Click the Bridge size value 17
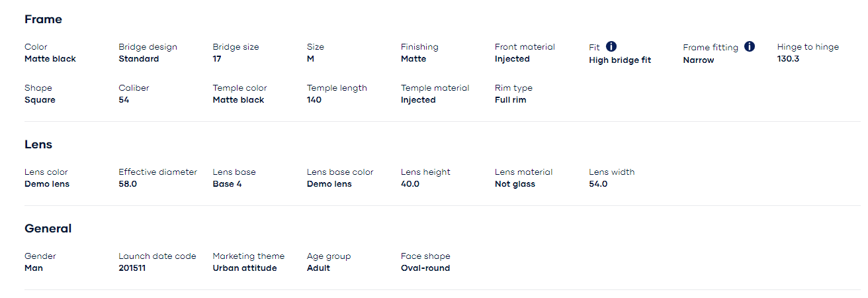The image size is (868, 298). (x=217, y=59)
